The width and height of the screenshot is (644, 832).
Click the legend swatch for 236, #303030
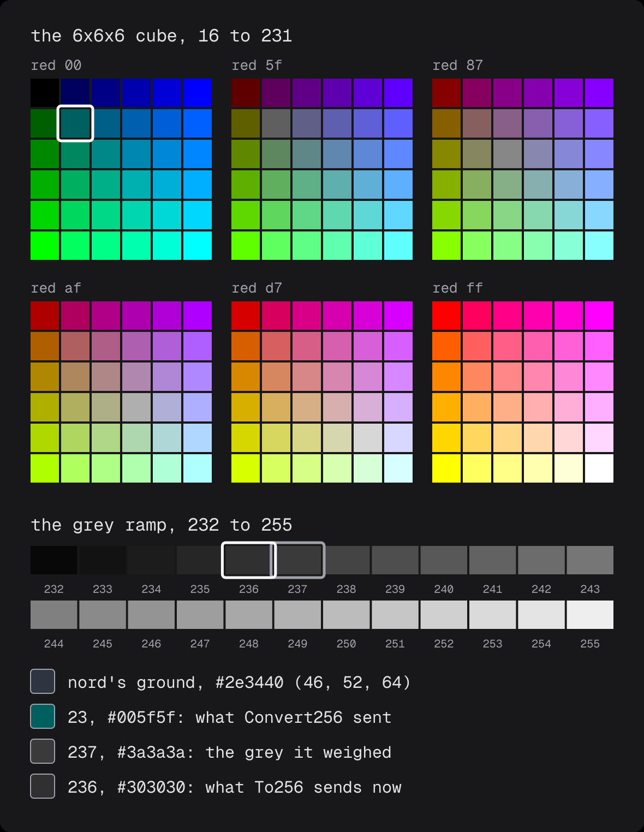coord(43,786)
